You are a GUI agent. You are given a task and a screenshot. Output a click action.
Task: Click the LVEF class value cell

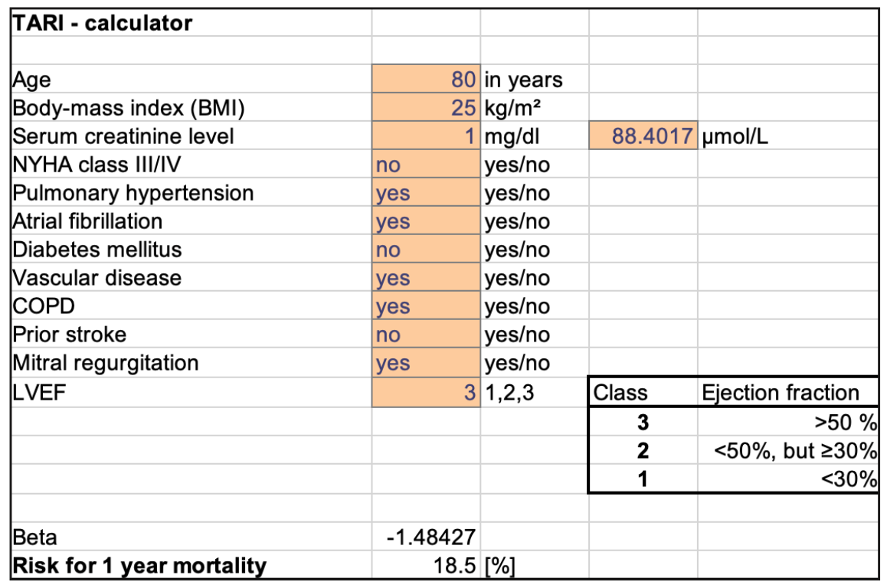pyautogui.click(x=426, y=392)
